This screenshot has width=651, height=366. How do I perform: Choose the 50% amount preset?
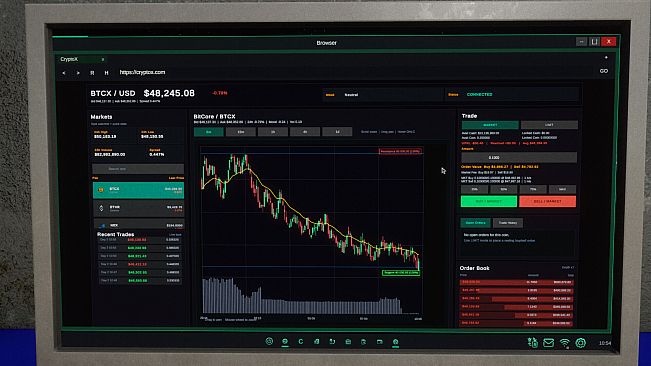tap(504, 189)
